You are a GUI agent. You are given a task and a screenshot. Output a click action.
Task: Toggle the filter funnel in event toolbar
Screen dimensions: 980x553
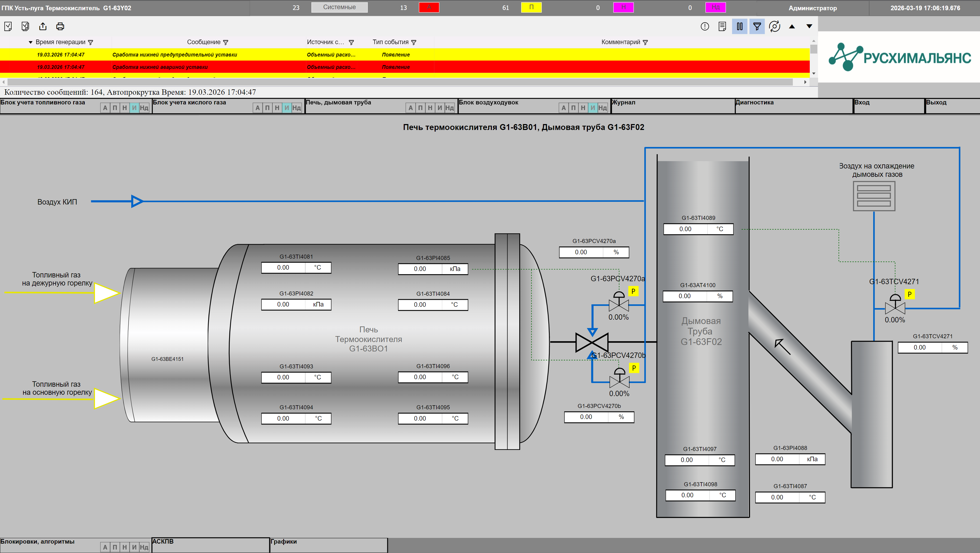(x=757, y=26)
